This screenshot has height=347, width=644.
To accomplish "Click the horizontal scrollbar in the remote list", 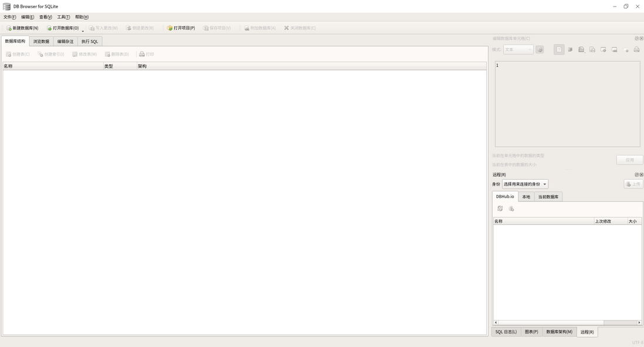I will (550, 322).
